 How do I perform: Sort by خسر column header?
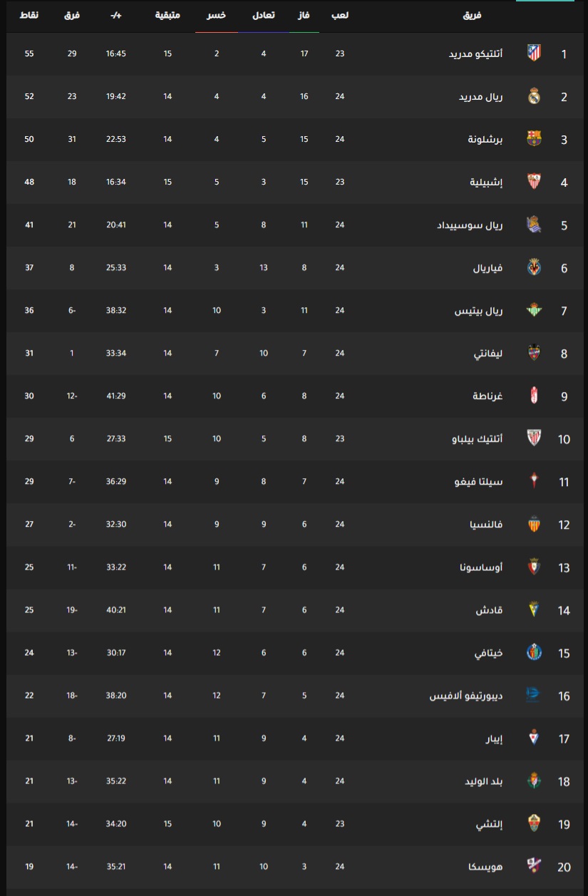[x=217, y=15]
